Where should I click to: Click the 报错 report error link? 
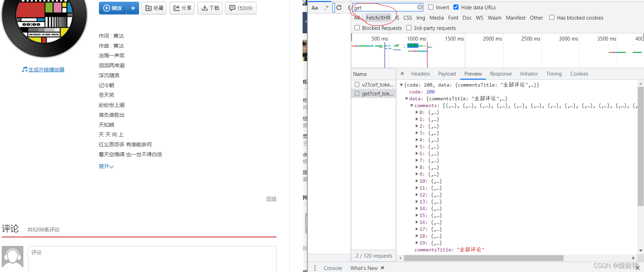pyautogui.click(x=271, y=199)
